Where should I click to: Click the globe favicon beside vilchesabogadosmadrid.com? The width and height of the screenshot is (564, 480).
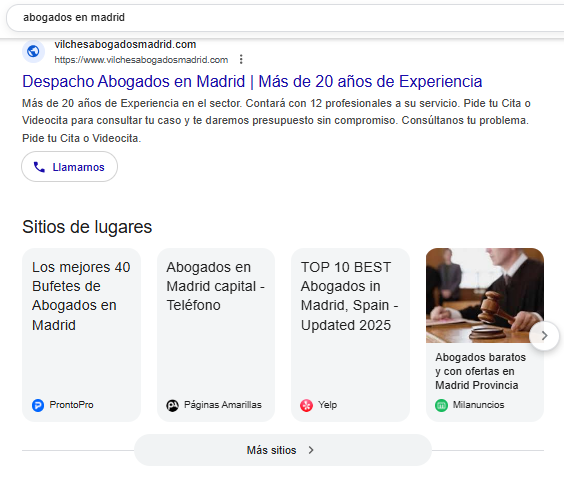tap(33, 51)
